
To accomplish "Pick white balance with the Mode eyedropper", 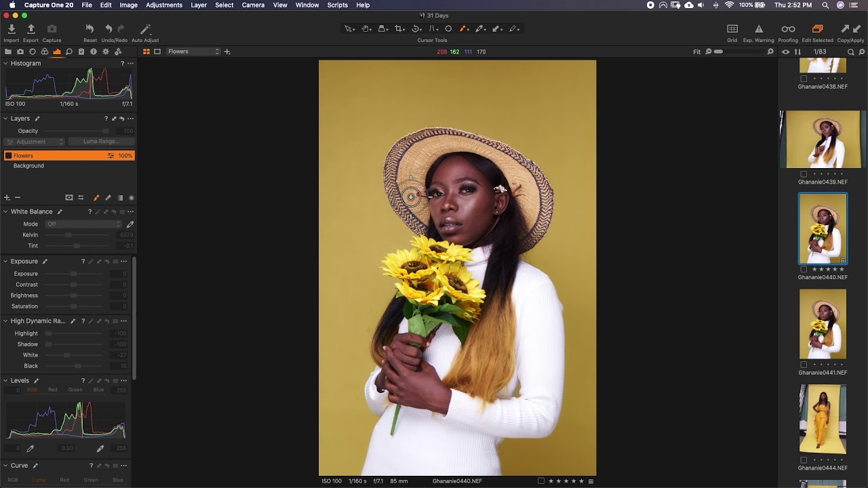I will [x=130, y=224].
